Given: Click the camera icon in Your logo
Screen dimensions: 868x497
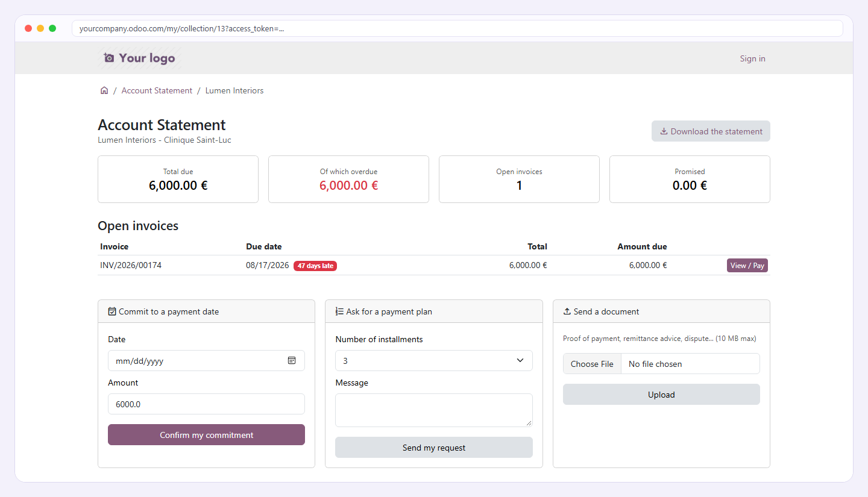Looking at the screenshot, I should 108,58.
